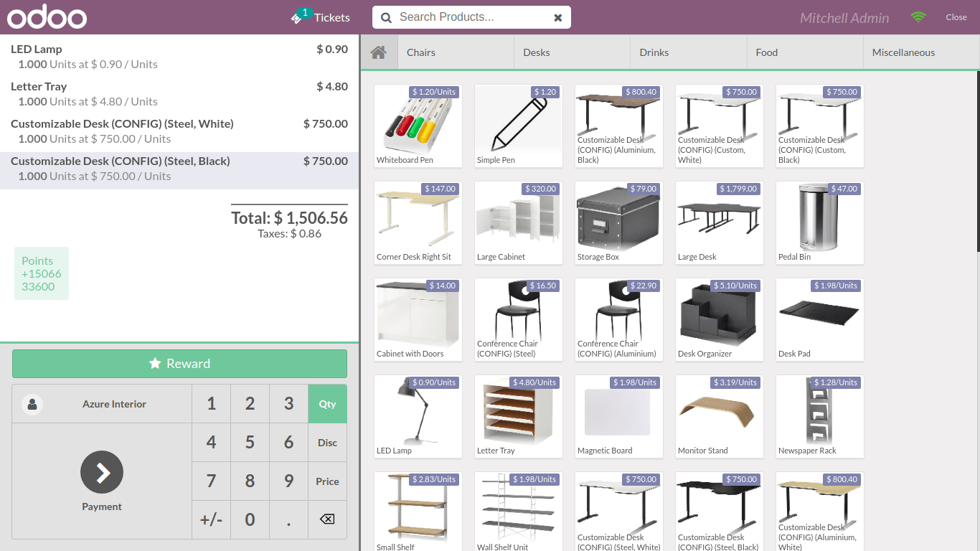This screenshot has width=980, height=551.
Task: Open the Payment screen
Action: click(102, 481)
